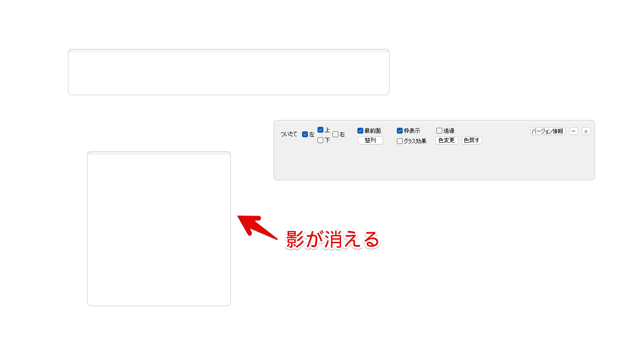
Task: Uncheck the 左 checkbox
Action: tap(305, 135)
